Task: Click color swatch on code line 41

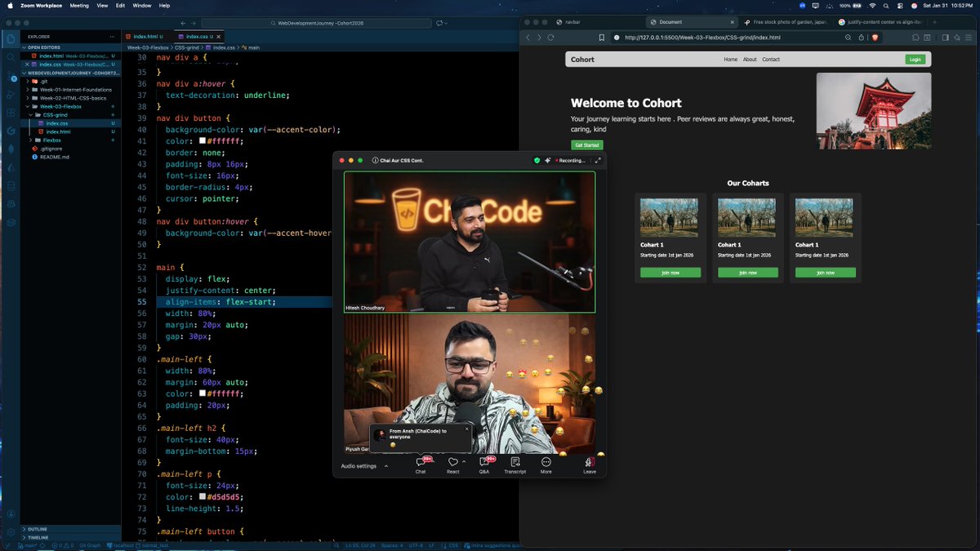Action: 203,141
